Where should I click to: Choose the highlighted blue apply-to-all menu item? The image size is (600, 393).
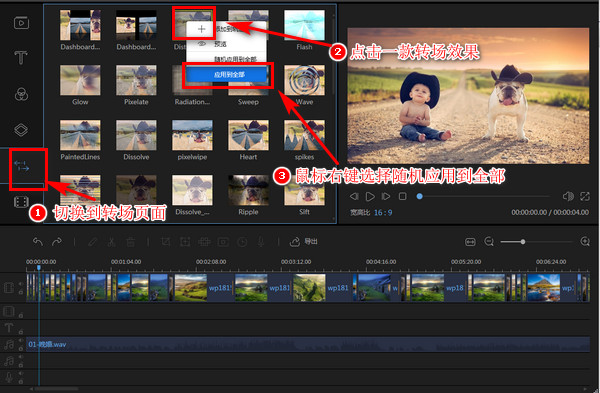[x=228, y=75]
